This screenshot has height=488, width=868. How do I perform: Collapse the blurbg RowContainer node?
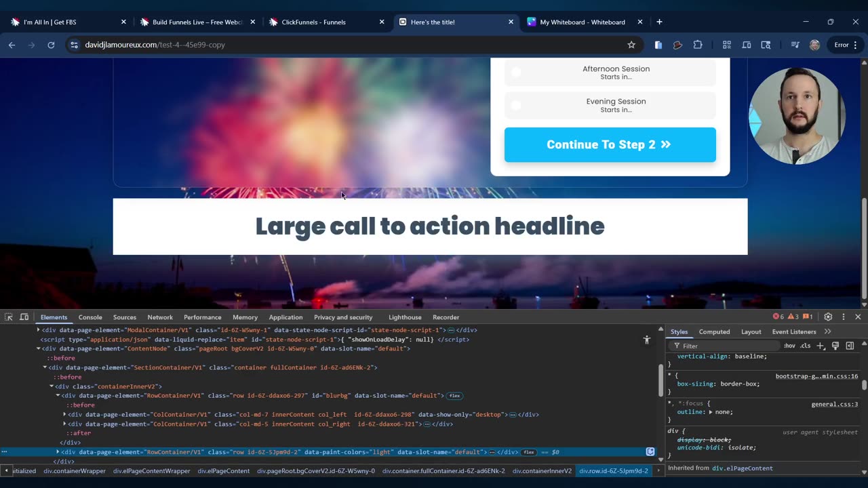(x=58, y=395)
